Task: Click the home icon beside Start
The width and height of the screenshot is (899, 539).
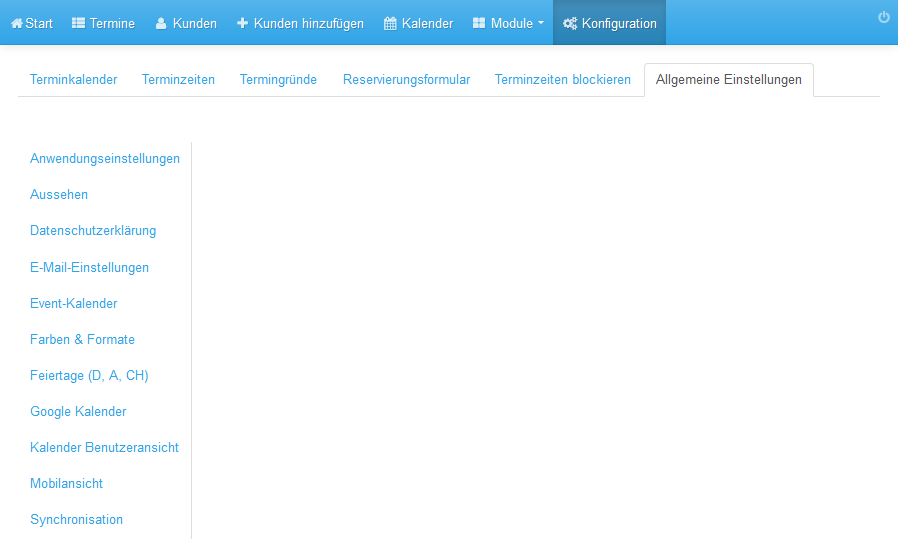Action: click(x=17, y=24)
